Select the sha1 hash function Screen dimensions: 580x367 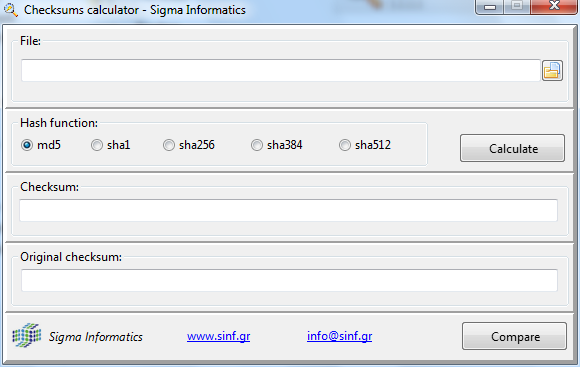(111, 145)
